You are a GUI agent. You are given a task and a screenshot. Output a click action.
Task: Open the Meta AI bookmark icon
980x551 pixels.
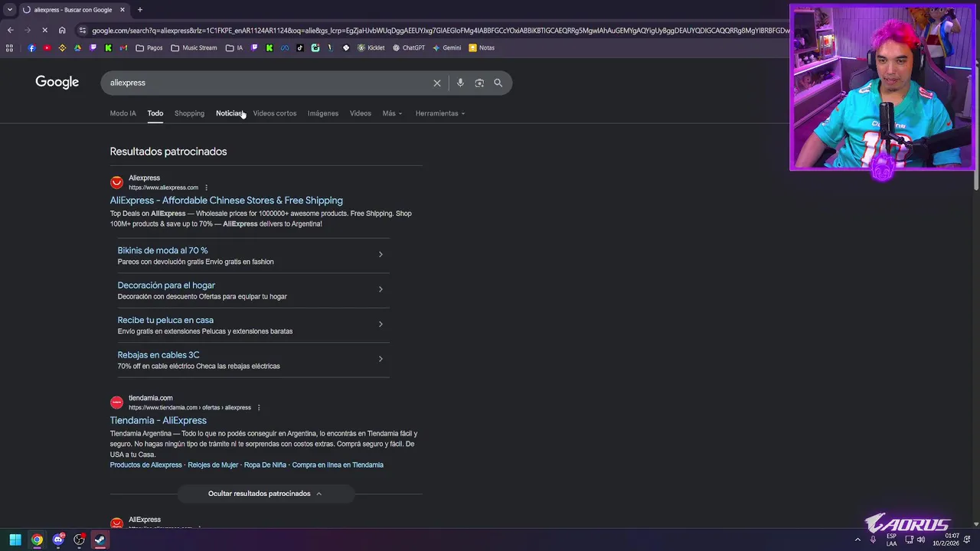[x=284, y=47]
